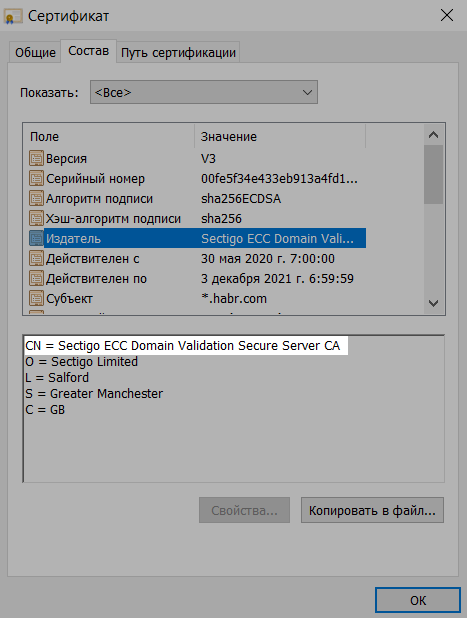Click the icon beside the Издатель row
Viewport: 467px width, 618px height.
pyautogui.click(x=36, y=238)
